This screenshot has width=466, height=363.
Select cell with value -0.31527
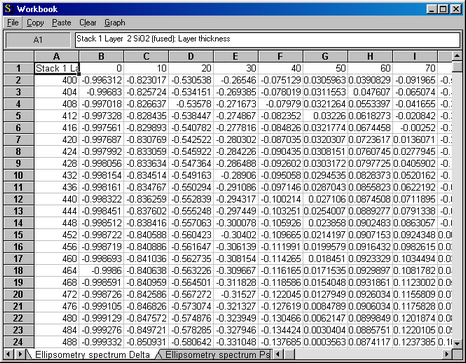point(236,294)
